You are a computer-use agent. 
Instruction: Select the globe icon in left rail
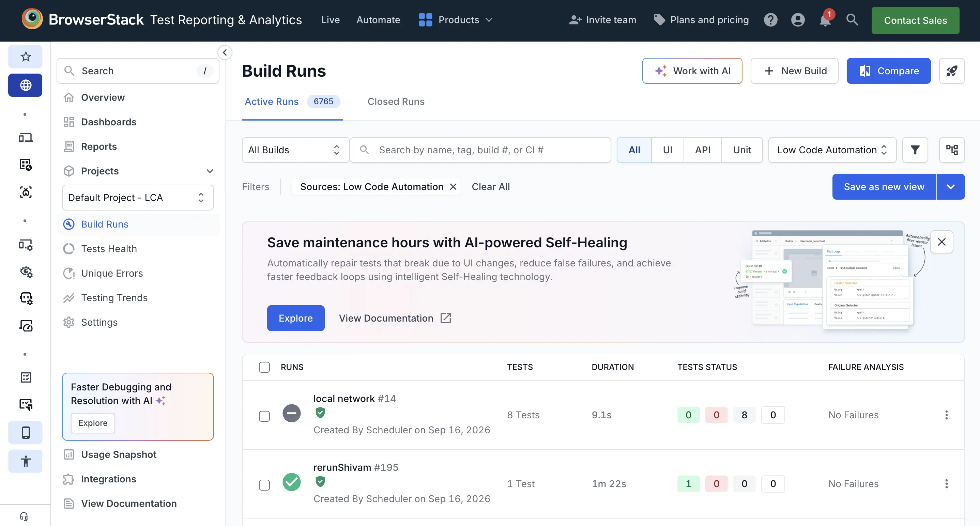point(26,85)
